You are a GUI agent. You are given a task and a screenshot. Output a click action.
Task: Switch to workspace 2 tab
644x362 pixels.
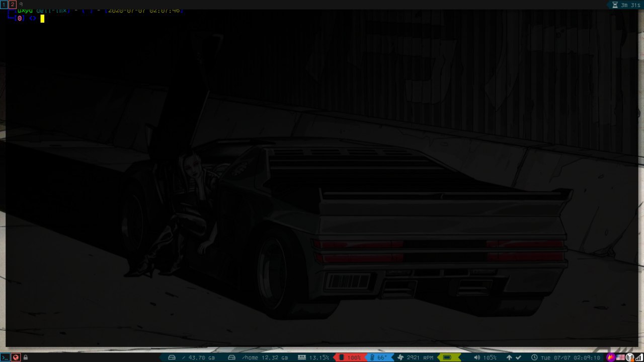click(13, 5)
